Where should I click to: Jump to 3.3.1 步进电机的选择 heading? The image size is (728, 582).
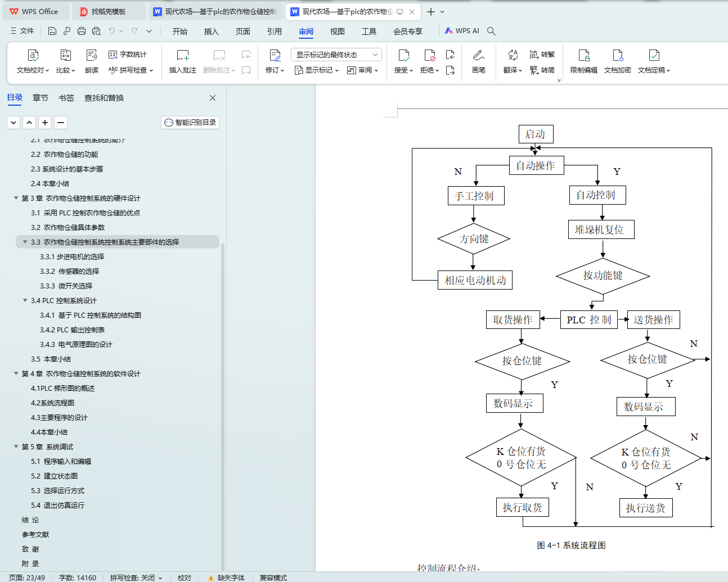pos(72,256)
